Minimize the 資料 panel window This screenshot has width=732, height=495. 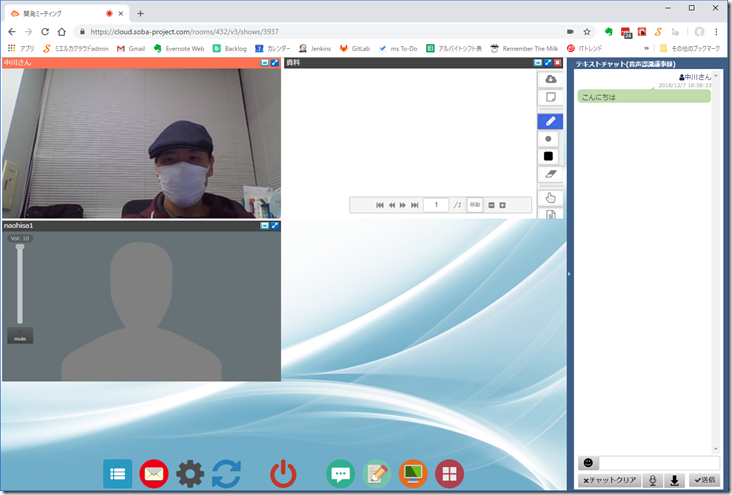tap(538, 63)
